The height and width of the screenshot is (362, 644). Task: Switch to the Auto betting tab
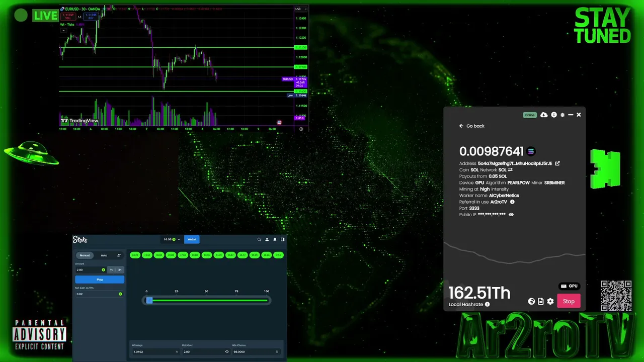(x=104, y=255)
